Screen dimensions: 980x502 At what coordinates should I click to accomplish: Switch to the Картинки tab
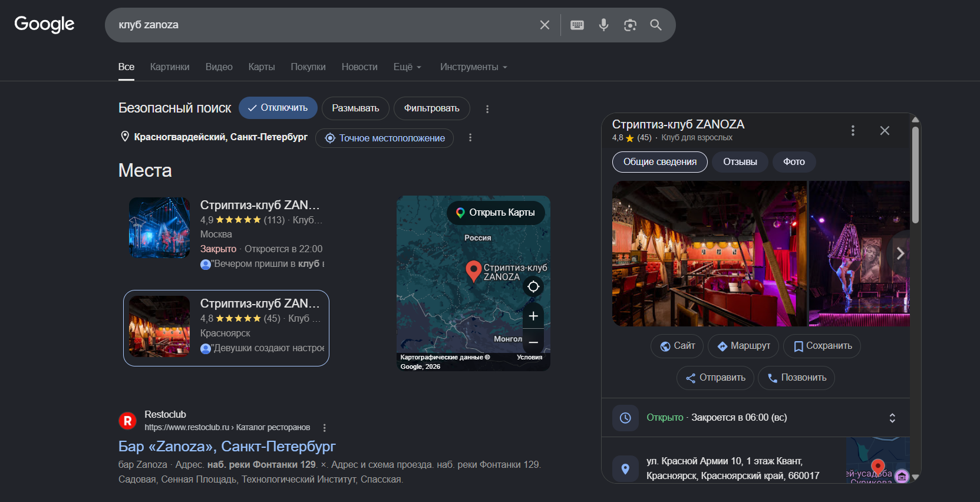pyautogui.click(x=170, y=67)
